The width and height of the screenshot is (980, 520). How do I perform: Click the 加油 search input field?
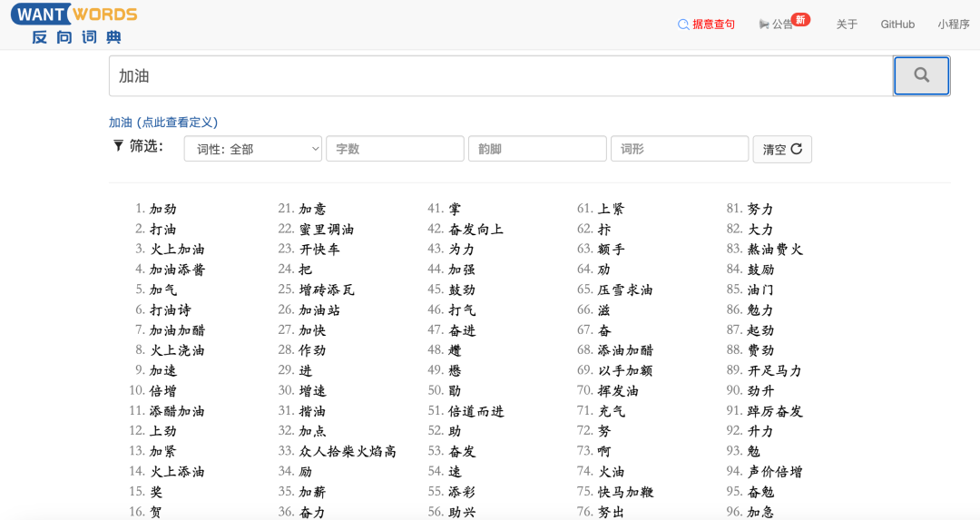[x=501, y=76]
